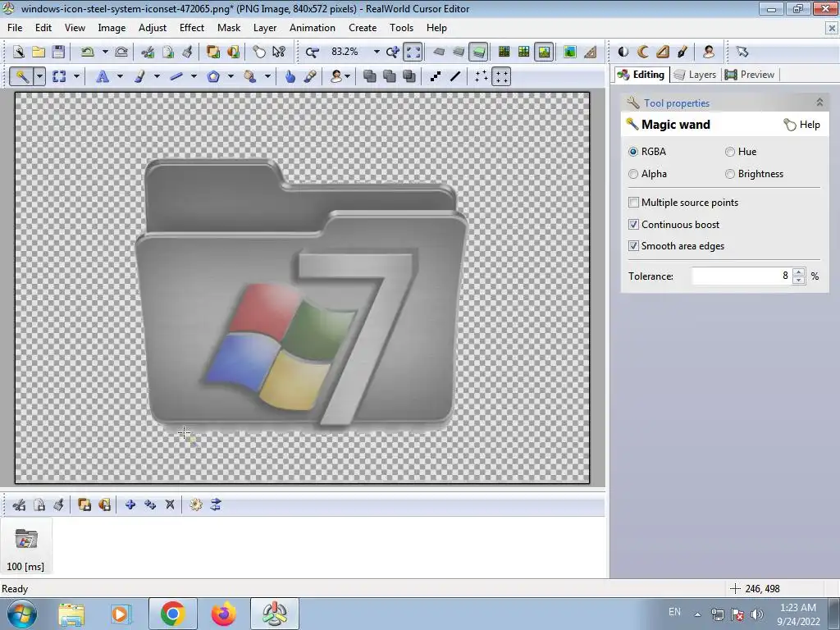Select the 100 [ms] frame thumbnail
This screenshot has height=630, width=840.
(25, 546)
